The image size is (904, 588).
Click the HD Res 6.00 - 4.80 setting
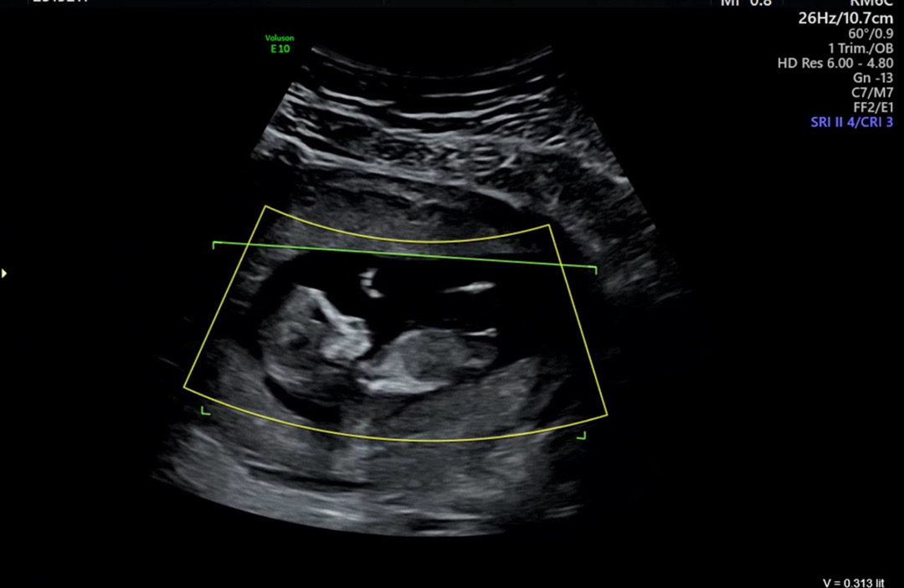point(835,63)
